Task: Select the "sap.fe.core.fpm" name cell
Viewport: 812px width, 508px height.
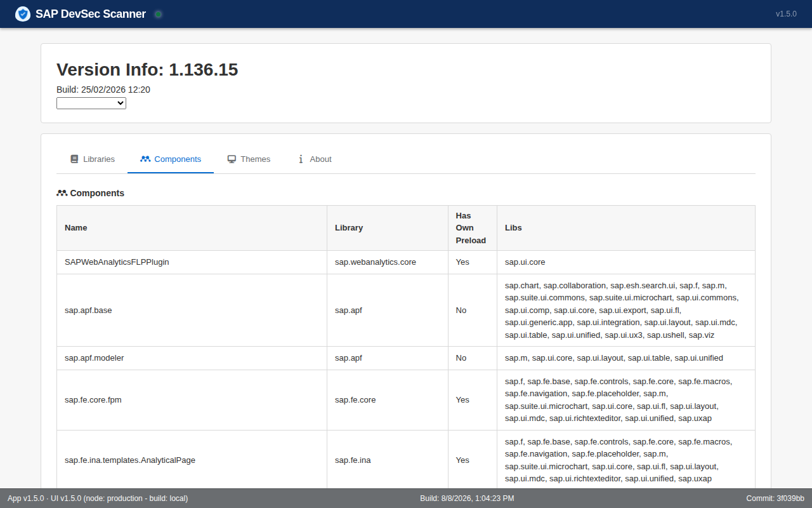Action: click(192, 400)
